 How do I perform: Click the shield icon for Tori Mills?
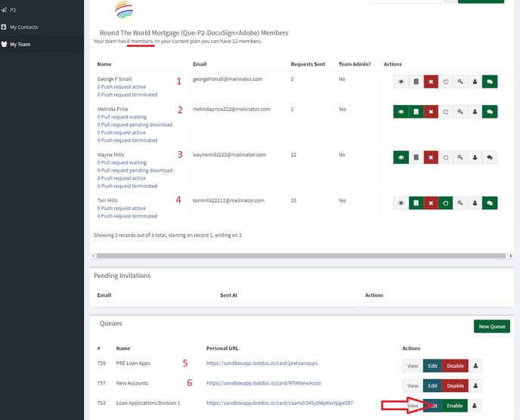[x=445, y=202]
